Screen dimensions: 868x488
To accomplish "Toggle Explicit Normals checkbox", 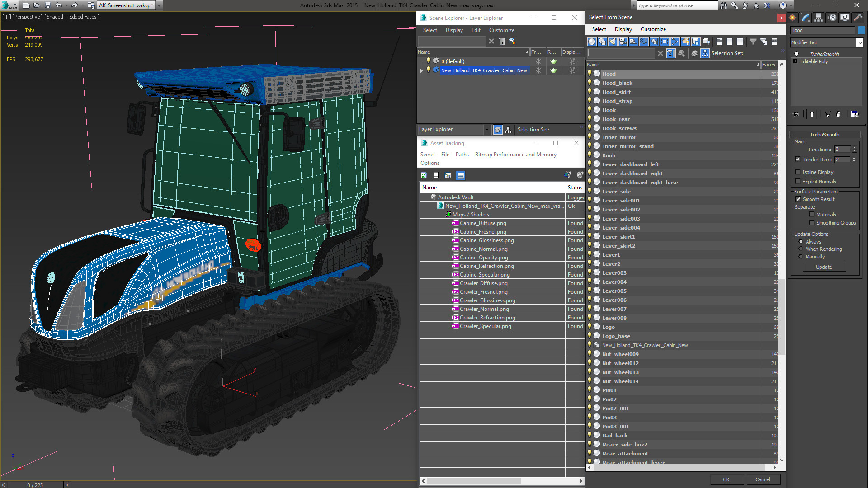I will (x=797, y=182).
